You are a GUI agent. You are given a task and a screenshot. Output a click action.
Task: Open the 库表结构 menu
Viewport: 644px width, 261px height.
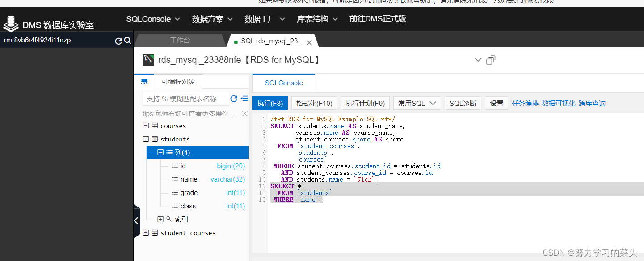pyautogui.click(x=317, y=19)
